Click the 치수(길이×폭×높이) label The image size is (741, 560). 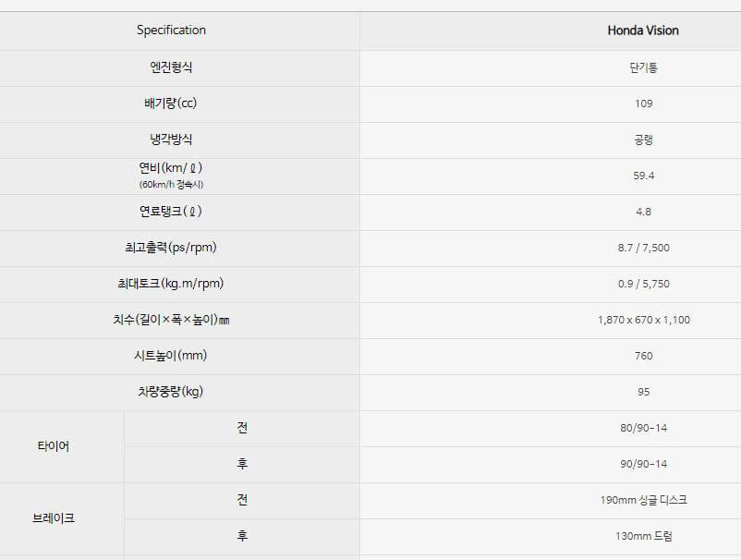[171, 320]
